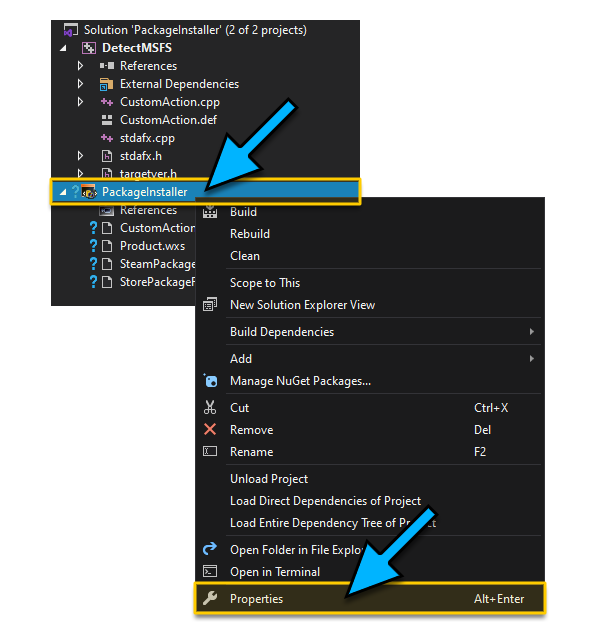
Task: Click the Build icon in context menu
Action: [210, 212]
